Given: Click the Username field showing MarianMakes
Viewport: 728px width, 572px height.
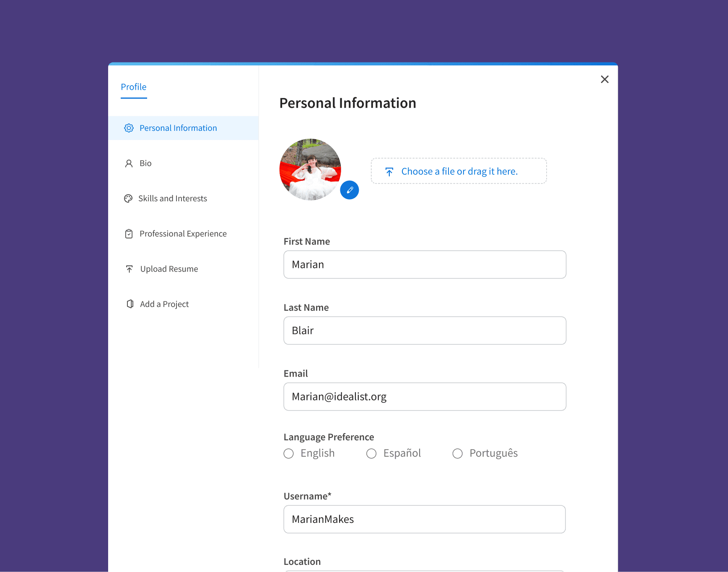Looking at the screenshot, I should coord(425,519).
